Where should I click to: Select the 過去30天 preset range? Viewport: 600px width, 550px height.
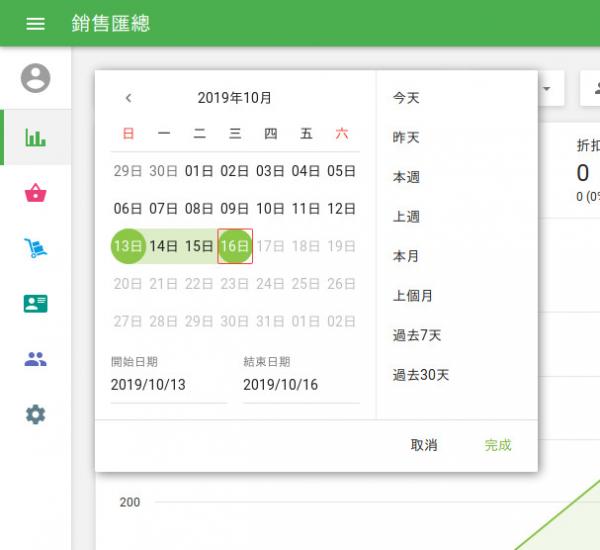click(421, 375)
